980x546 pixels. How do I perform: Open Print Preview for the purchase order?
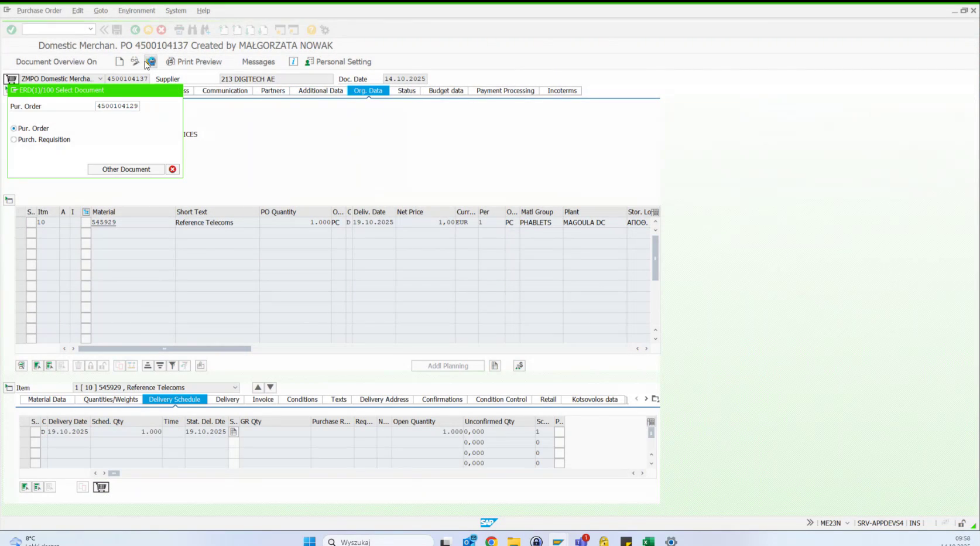coord(195,62)
